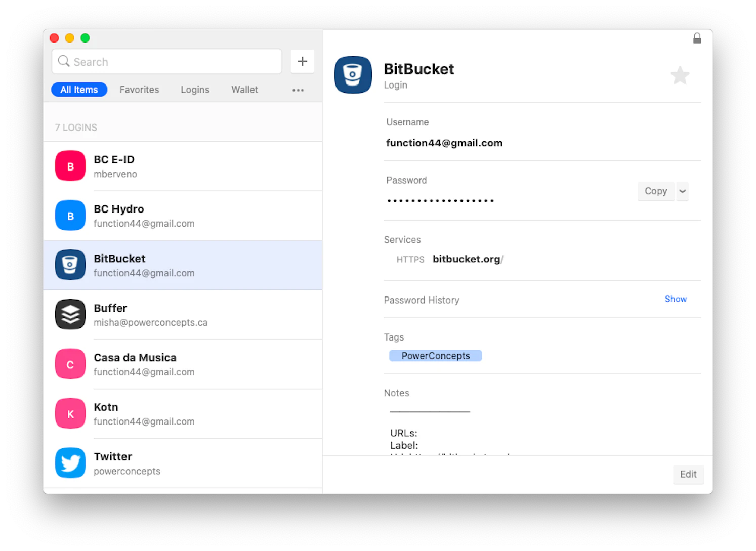Click misha@powerconcepts.ca under Buffer
This screenshot has height=551, width=756.
[150, 323]
